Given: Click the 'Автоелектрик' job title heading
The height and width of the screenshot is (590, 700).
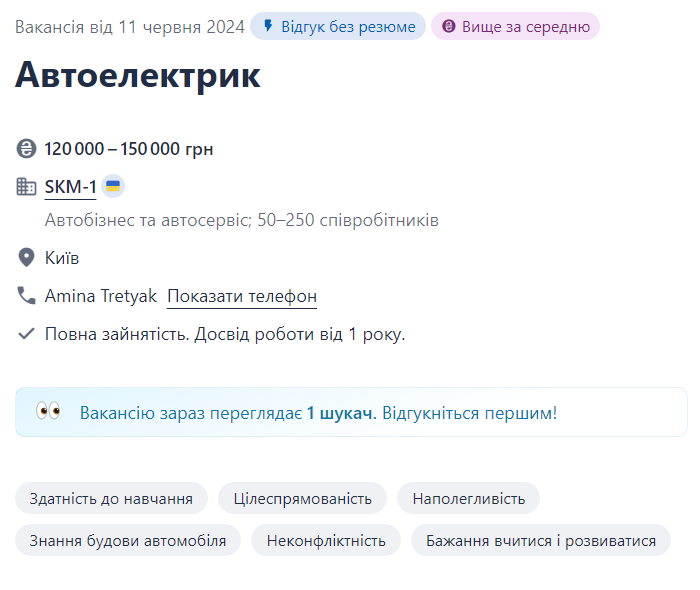Looking at the screenshot, I should tap(138, 75).
